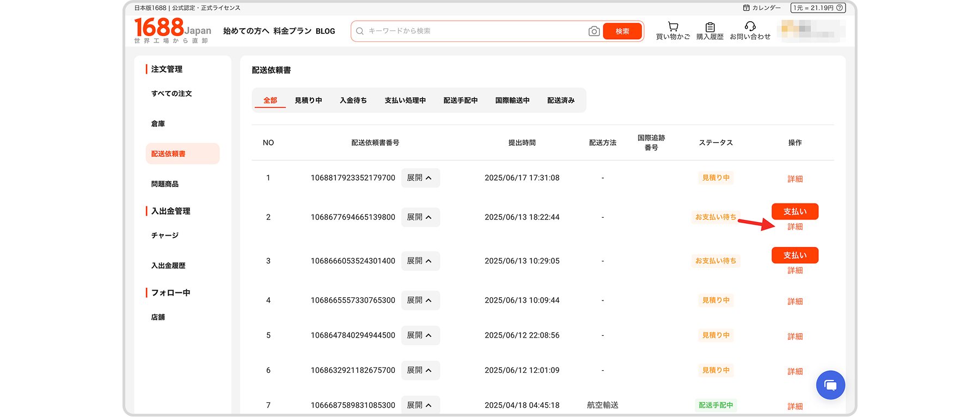Expand row 2 order 1068677694665139800

pyautogui.click(x=420, y=217)
